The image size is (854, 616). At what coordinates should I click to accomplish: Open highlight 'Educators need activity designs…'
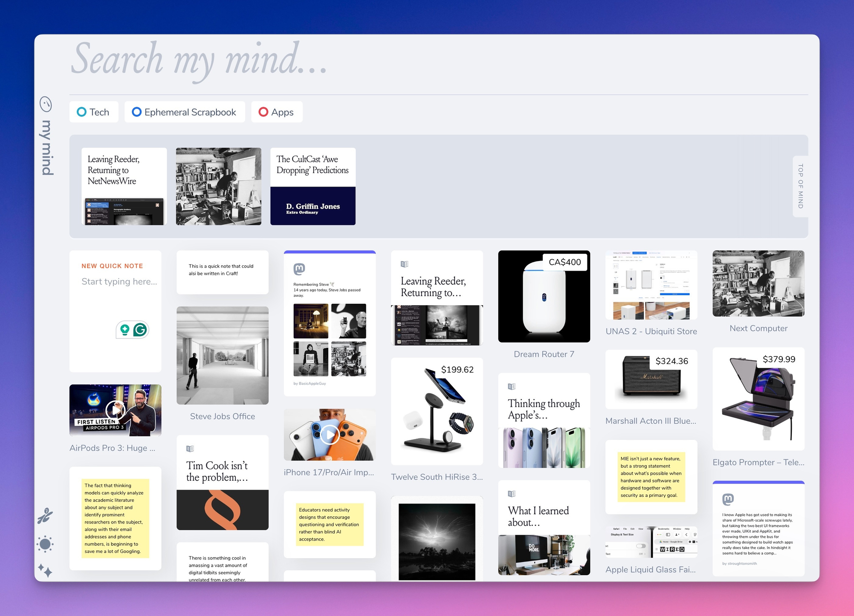330,524
